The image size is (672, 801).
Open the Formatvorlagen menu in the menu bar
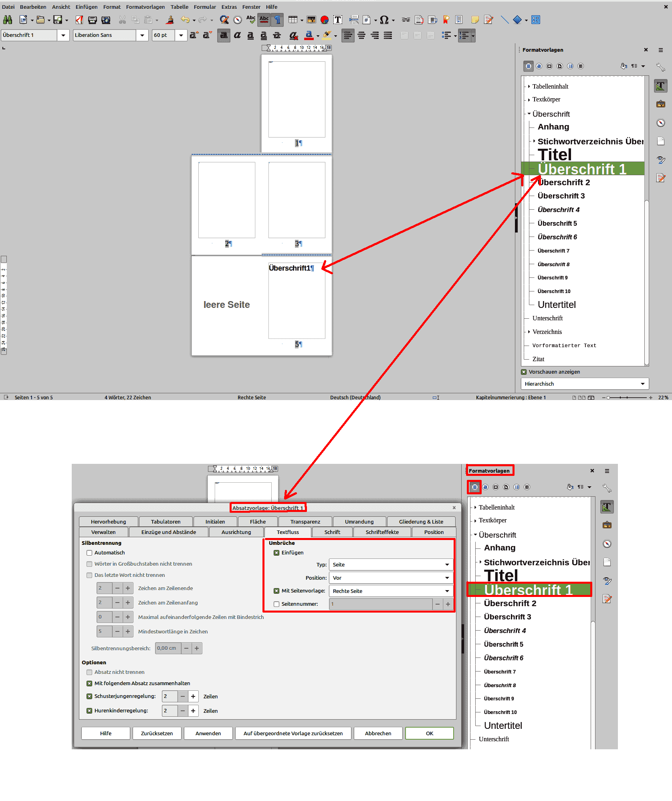click(x=145, y=7)
